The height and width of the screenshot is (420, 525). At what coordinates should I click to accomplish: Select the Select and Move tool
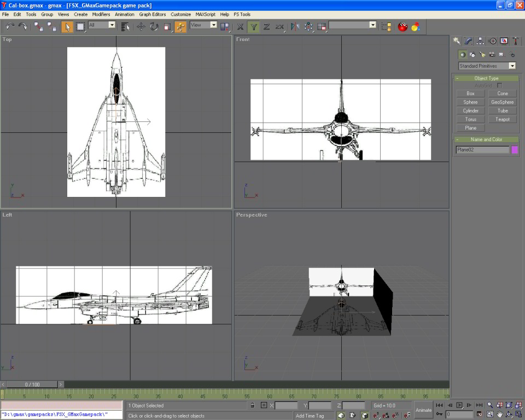click(x=141, y=26)
